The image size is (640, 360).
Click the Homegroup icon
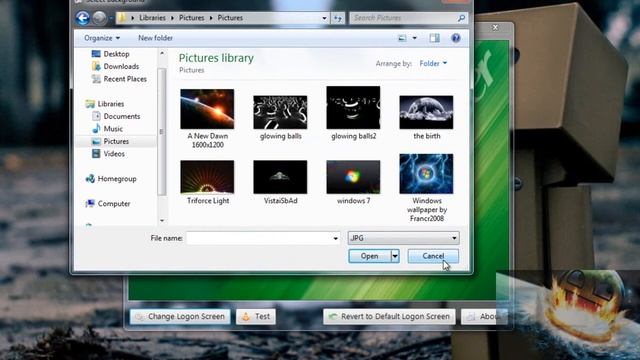pyautogui.click(x=90, y=179)
